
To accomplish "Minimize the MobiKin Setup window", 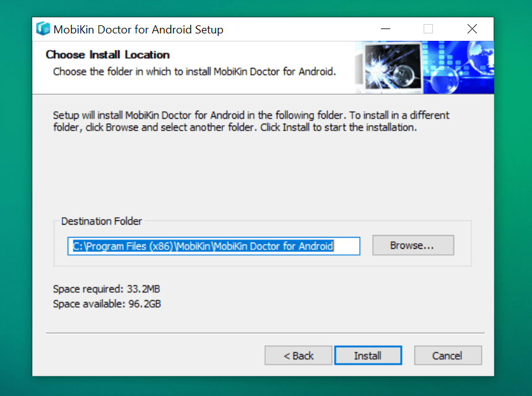I will point(385,29).
